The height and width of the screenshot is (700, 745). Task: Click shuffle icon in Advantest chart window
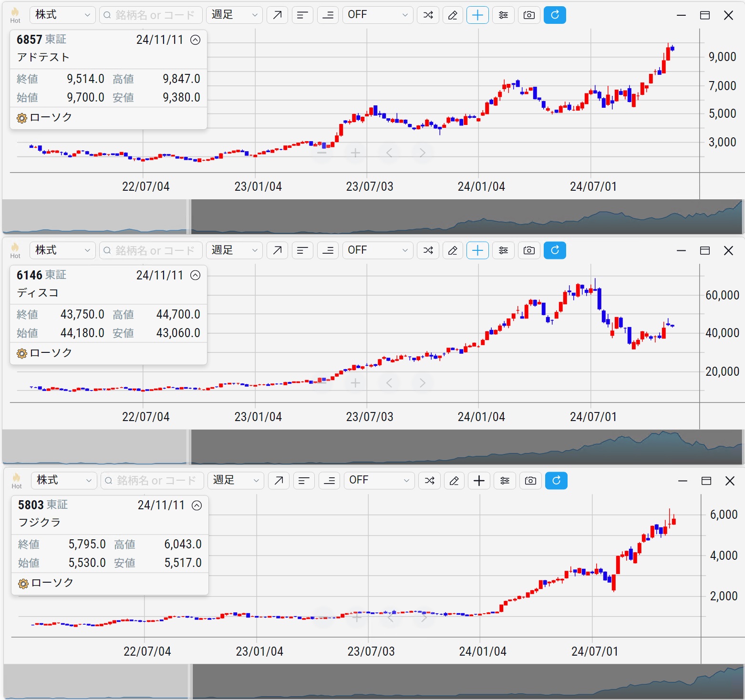[428, 15]
